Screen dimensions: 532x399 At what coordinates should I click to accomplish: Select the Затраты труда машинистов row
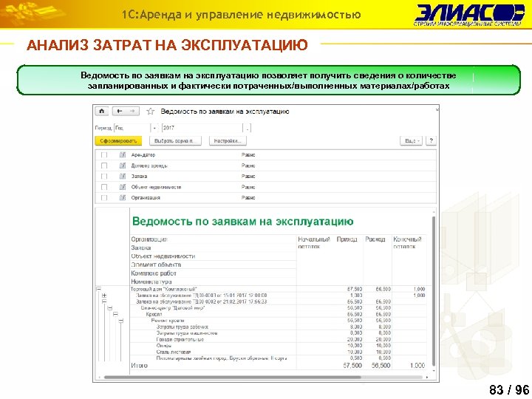click(x=279, y=333)
